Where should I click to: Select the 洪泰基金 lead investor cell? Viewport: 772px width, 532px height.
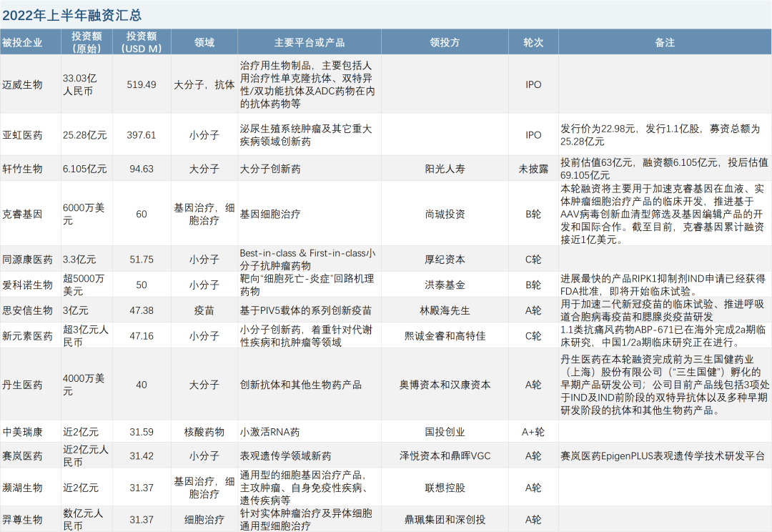pos(445,285)
